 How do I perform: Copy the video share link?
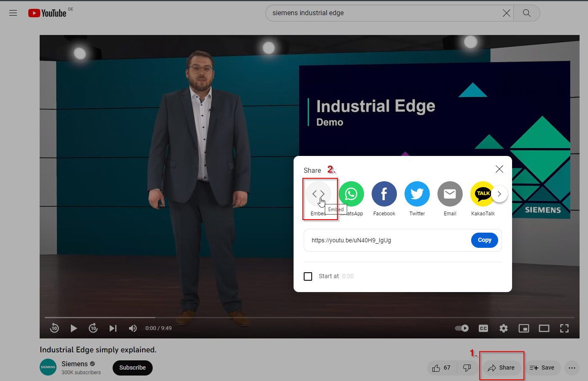click(484, 240)
